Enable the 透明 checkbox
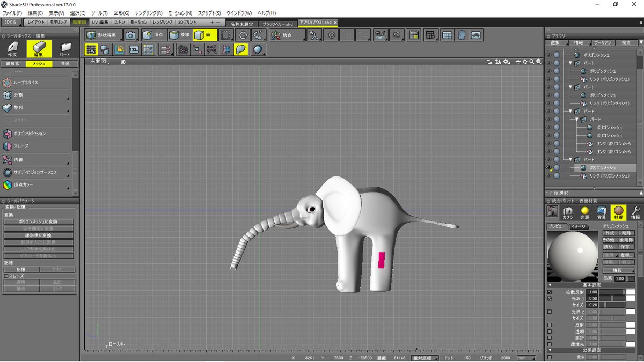This screenshot has width=644, height=362. pos(550,331)
